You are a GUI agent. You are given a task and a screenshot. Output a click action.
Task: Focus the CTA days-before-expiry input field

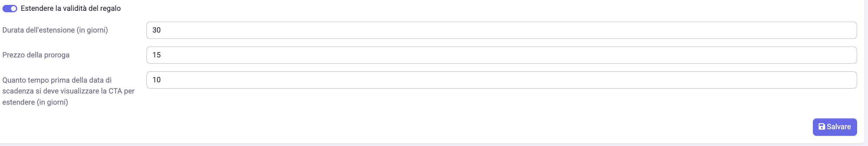502,80
